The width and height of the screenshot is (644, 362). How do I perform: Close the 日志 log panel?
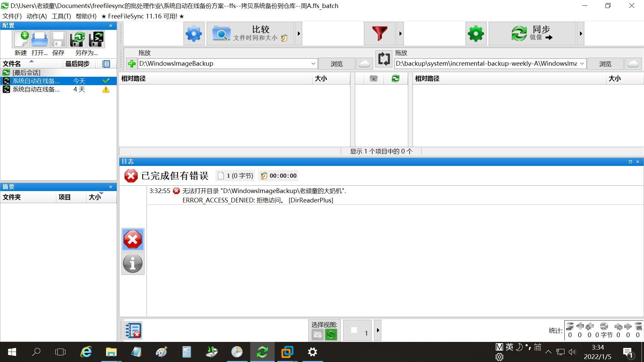click(638, 162)
